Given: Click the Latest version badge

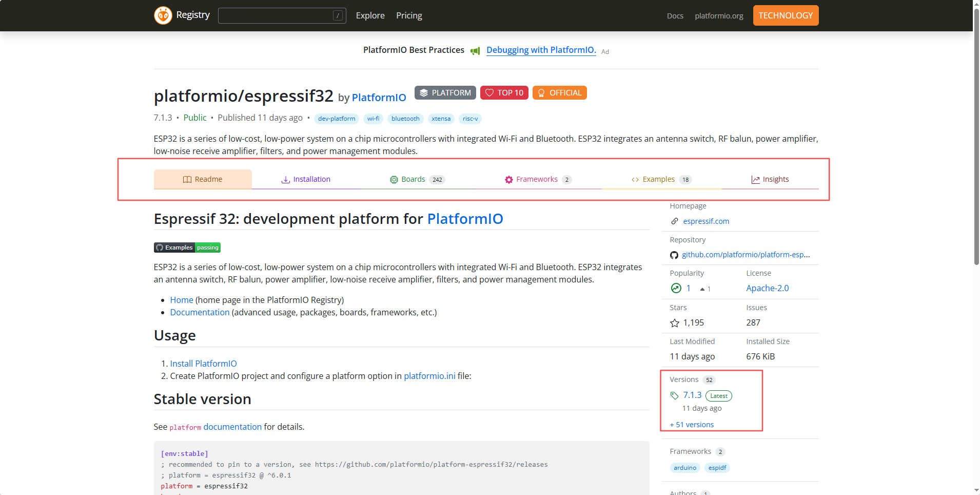Looking at the screenshot, I should pyautogui.click(x=719, y=396).
